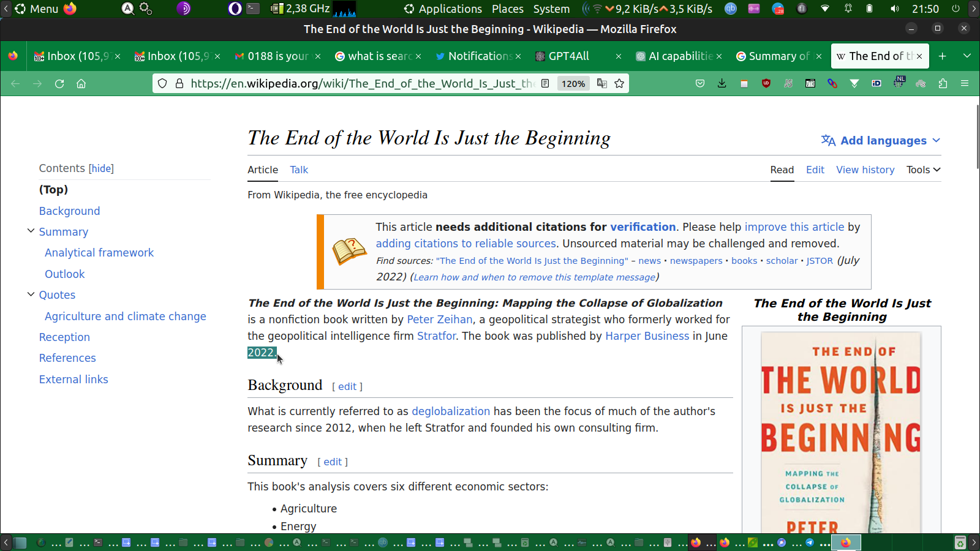This screenshot has height=551, width=980.
Task: Close the 'Summary of' tab
Action: coord(819,56)
